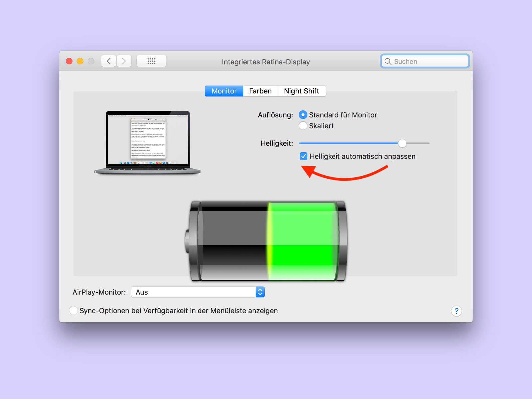
Task: Uncheck Helligkeit automatisch anpassen
Action: (303, 156)
